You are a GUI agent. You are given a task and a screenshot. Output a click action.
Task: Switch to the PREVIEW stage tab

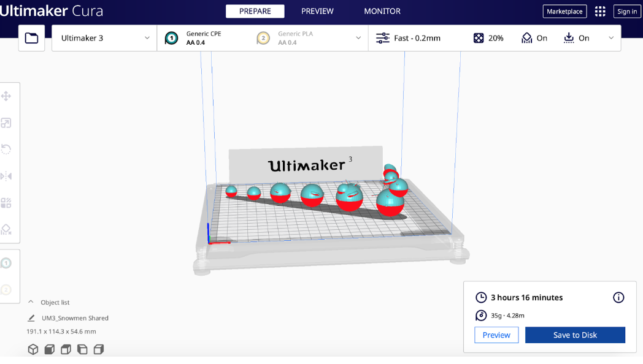pos(317,12)
